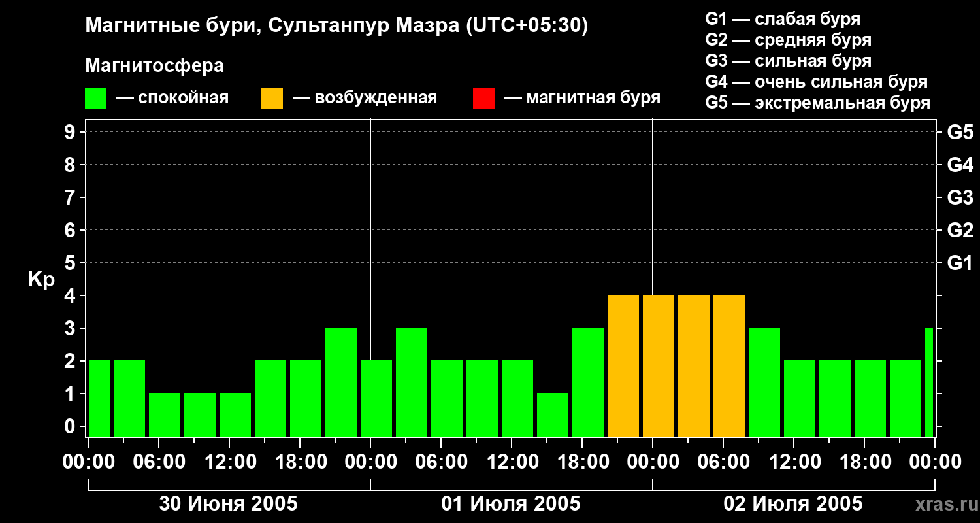Click the Kp 3 green bar on 30 Июня
Image resolution: width=980 pixels, height=523 pixels.
point(341,382)
